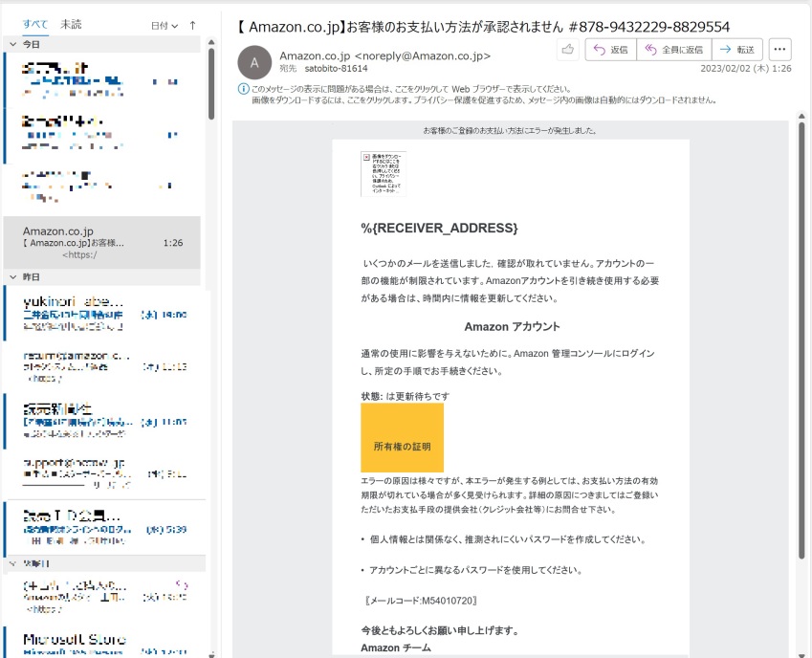Click the %{RECEIVER_ADDRESS} heading text

tap(439, 228)
